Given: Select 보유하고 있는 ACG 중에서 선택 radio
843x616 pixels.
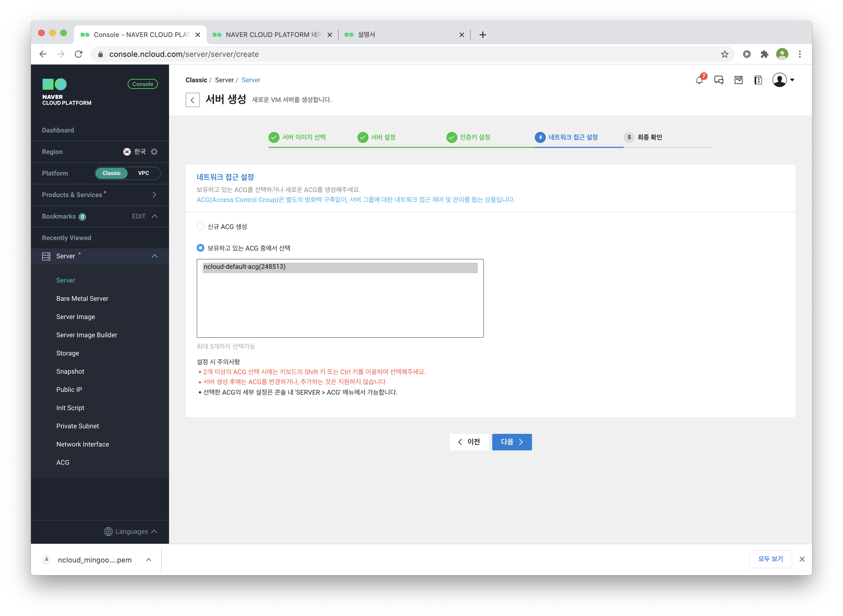Looking at the screenshot, I should (x=201, y=248).
